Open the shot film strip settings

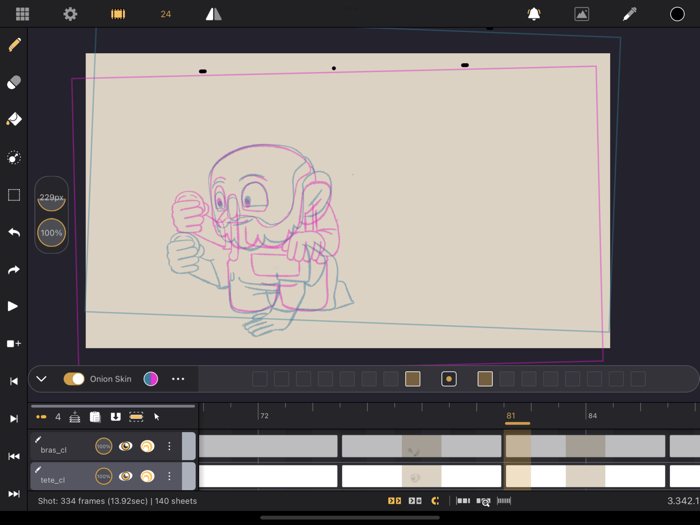coord(118,14)
